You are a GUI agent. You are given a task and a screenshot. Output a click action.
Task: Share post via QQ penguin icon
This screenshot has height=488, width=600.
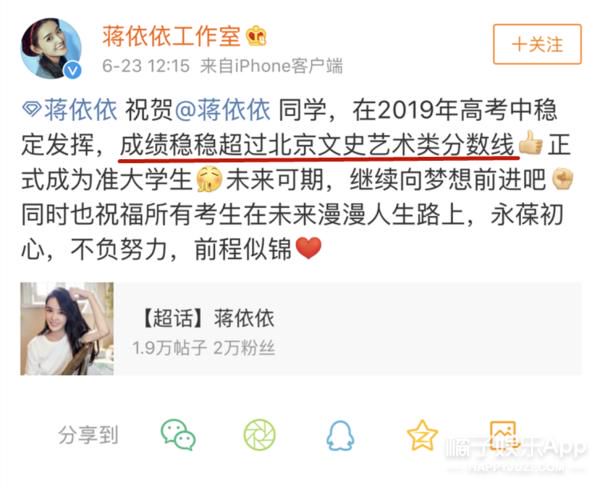coord(340,435)
